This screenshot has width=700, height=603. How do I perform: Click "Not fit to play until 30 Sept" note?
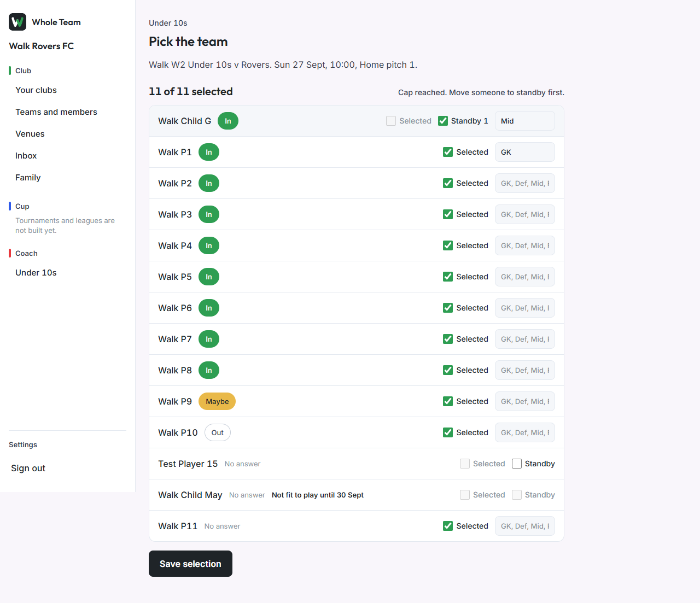[x=318, y=495]
